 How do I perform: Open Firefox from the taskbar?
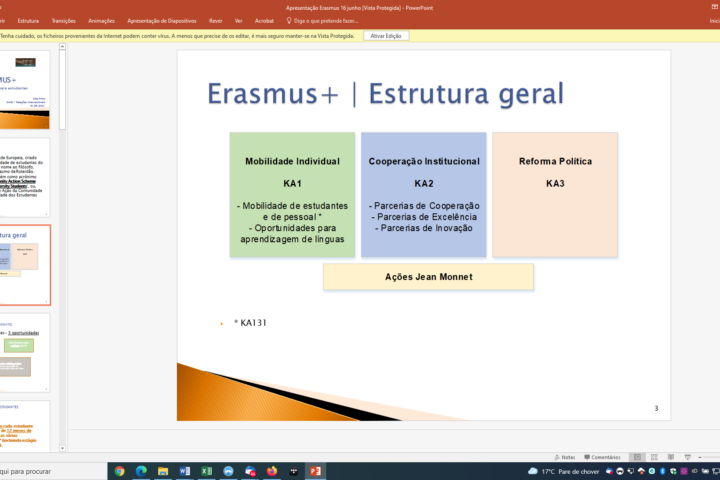(272, 471)
